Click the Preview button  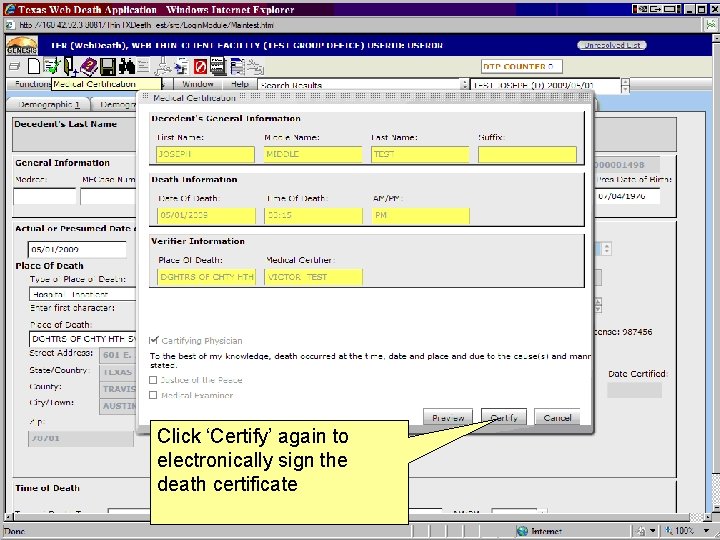tap(448, 417)
